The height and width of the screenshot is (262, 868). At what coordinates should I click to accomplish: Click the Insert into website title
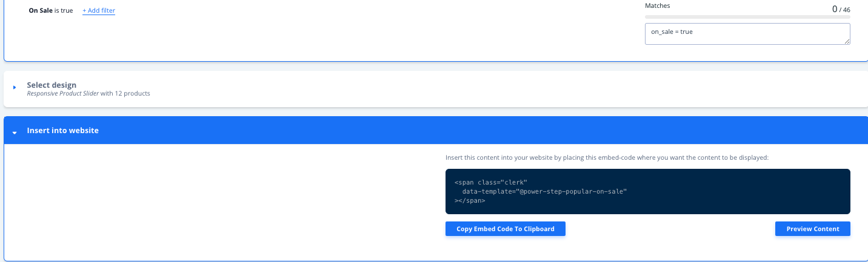pos(62,131)
